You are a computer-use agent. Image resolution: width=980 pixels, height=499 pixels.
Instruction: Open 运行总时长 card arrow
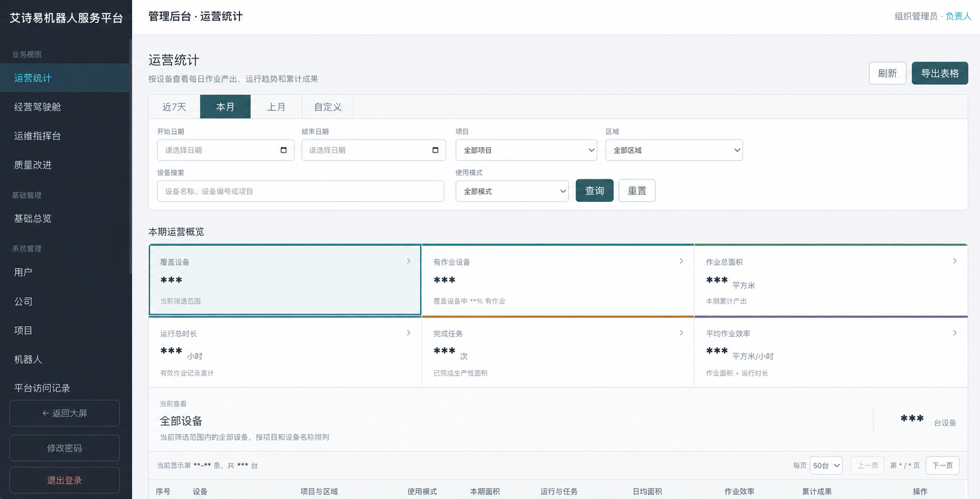pyautogui.click(x=409, y=333)
